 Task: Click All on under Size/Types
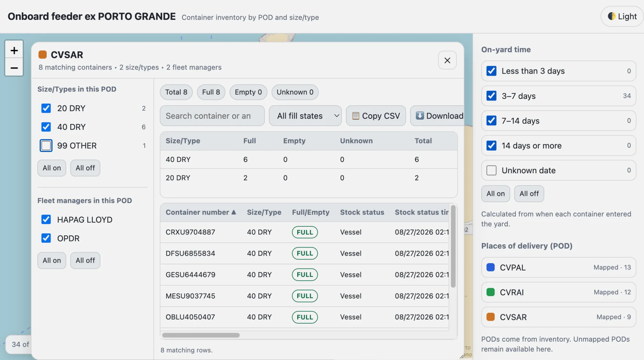tap(52, 168)
